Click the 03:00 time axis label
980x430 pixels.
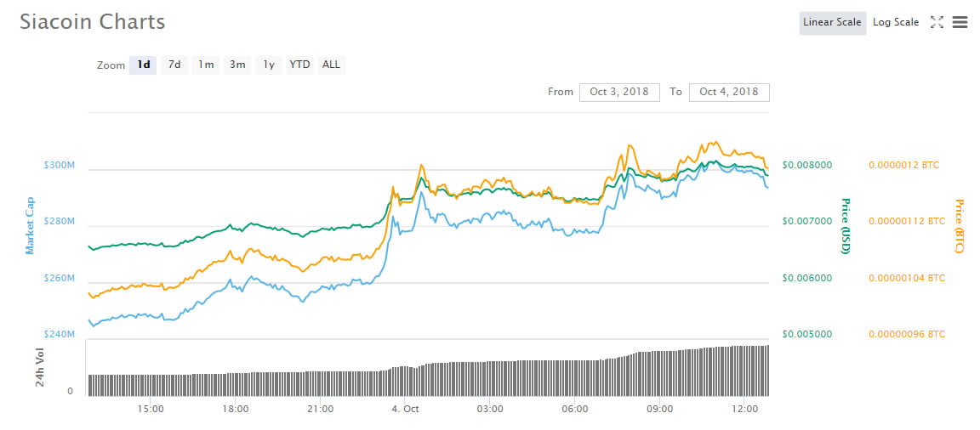coord(490,410)
